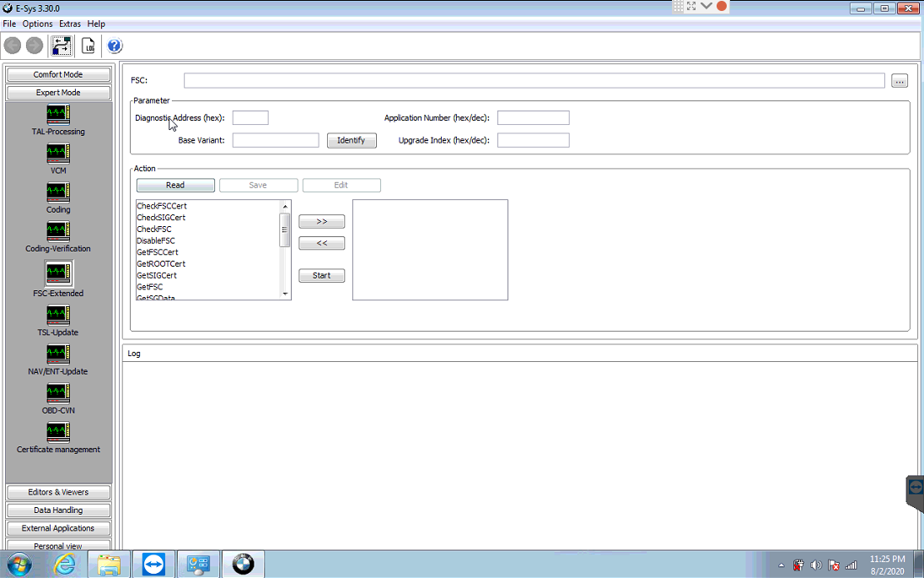Image resolution: width=924 pixels, height=578 pixels.
Task: Expand the Comfort Mode section
Action: pyautogui.click(x=57, y=74)
